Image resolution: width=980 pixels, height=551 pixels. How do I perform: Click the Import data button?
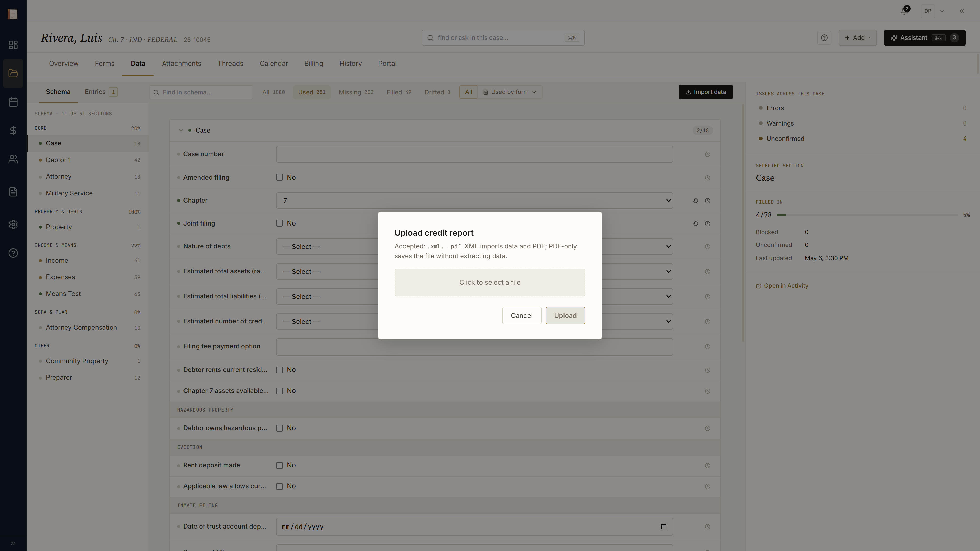coord(706,92)
